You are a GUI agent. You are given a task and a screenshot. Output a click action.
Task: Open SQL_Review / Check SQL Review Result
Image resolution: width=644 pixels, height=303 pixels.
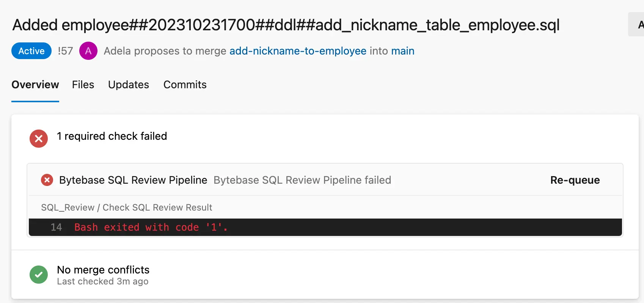point(127,208)
